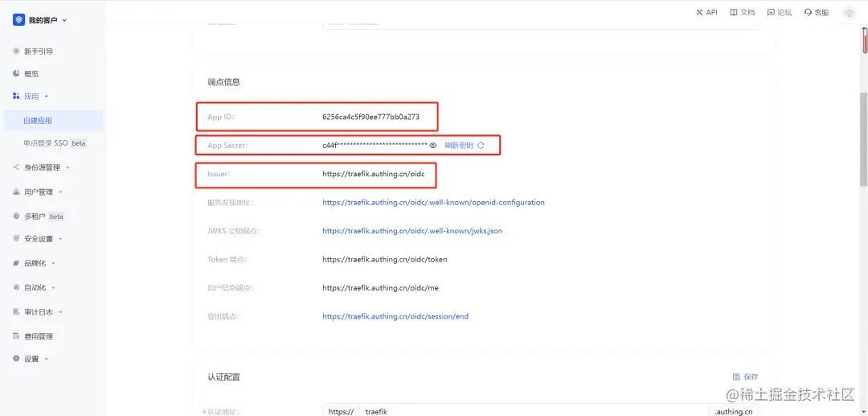Open the user avatar menu
Viewport: 868px width, 416px height.
[849, 13]
